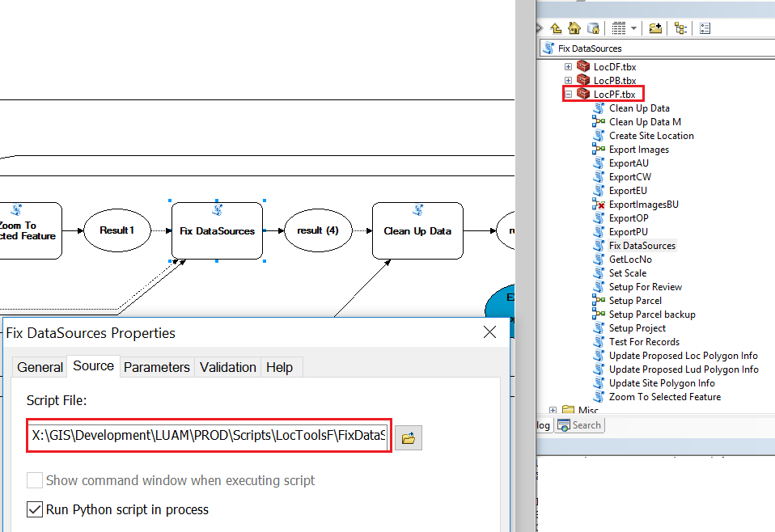Select the Result 1 oval in model
The image size is (775, 532).
click(117, 230)
